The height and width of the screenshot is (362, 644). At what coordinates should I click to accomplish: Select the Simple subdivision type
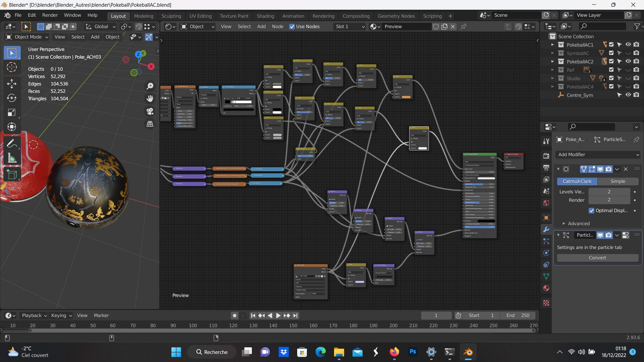coord(618,181)
